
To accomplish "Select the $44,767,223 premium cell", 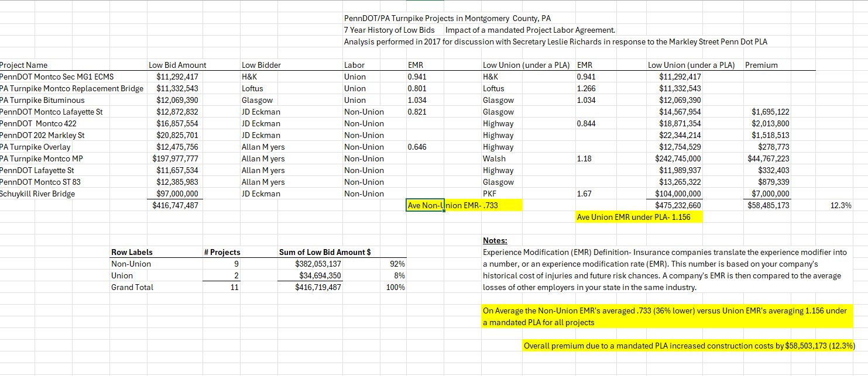I will click(x=768, y=158).
